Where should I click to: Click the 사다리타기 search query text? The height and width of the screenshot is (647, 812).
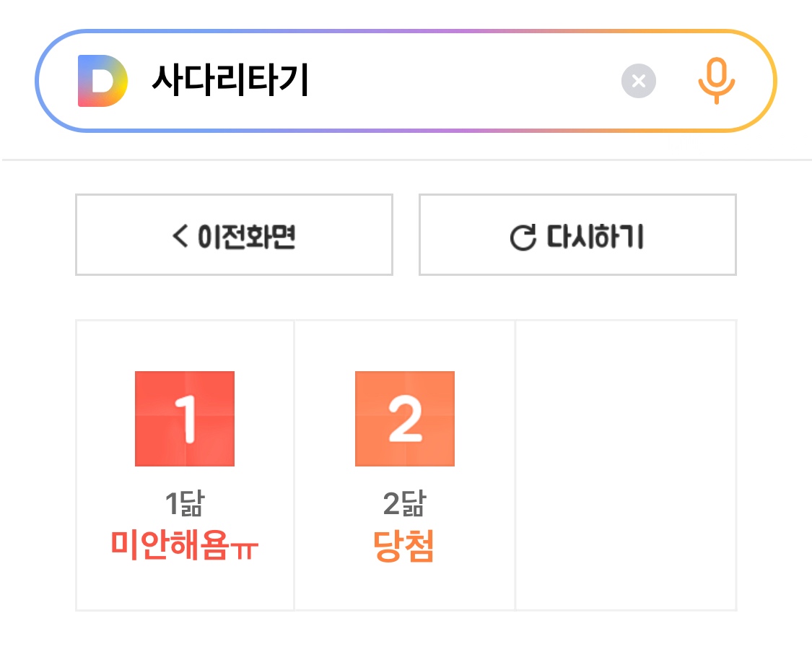click(230, 81)
